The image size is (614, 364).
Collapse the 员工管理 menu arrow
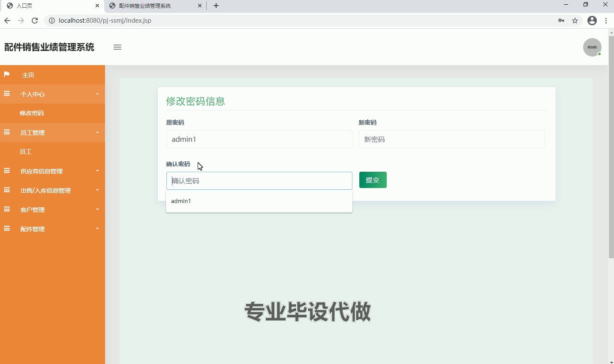coord(97,132)
